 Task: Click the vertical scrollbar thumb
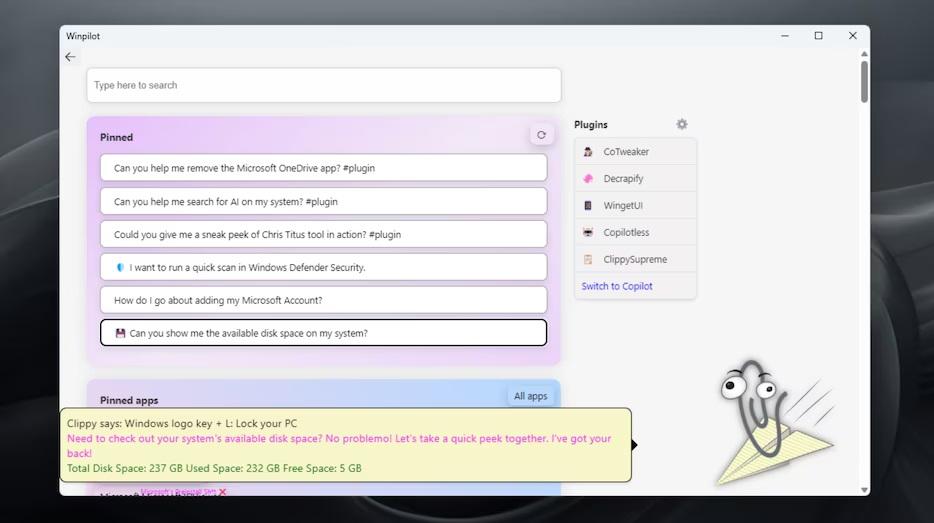[864, 80]
